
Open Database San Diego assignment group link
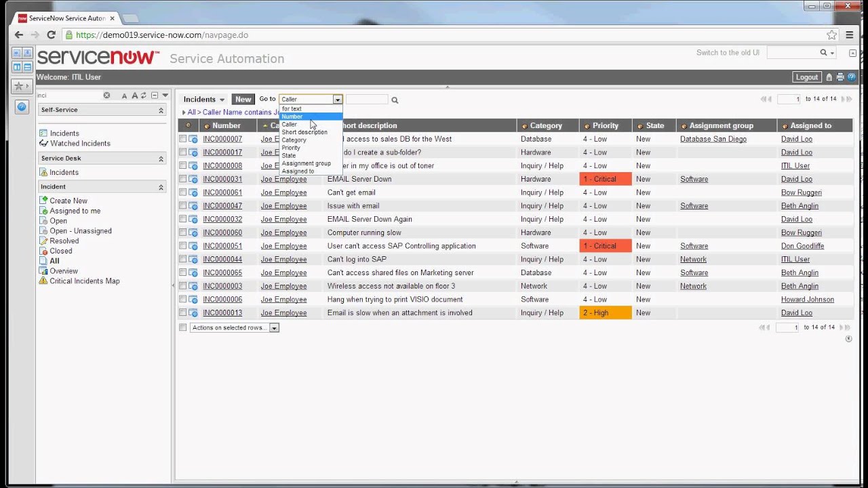713,139
